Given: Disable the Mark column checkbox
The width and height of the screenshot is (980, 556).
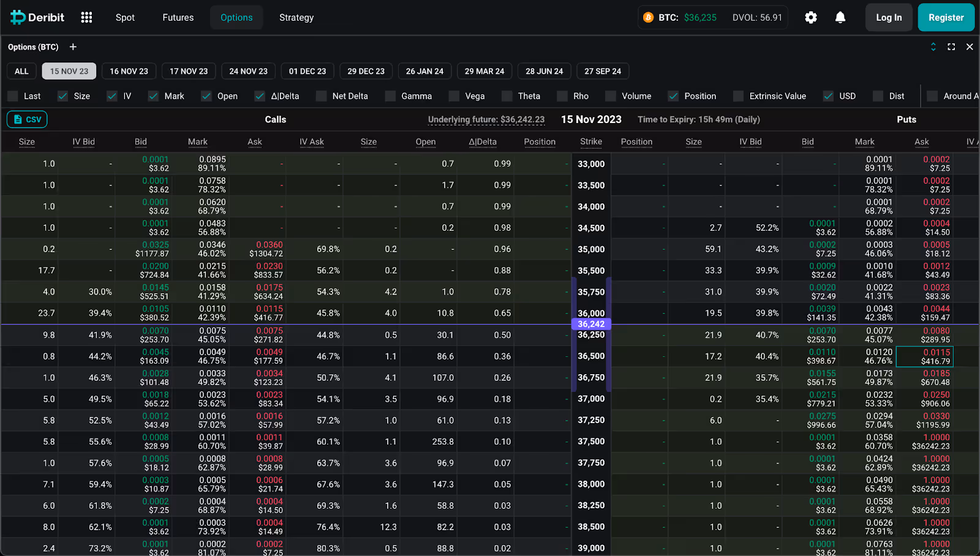Looking at the screenshot, I should [153, 96].
